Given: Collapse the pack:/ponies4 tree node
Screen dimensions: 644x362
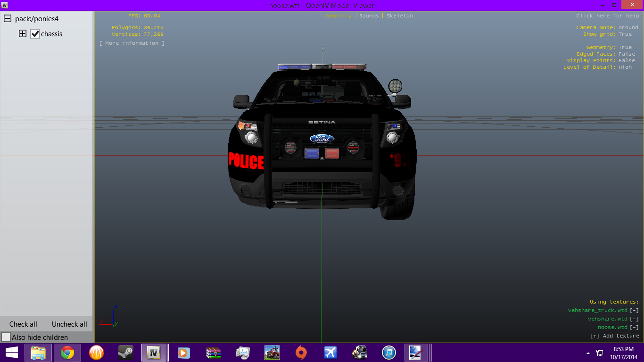Looking at the screenshot, I should point(8,19).
